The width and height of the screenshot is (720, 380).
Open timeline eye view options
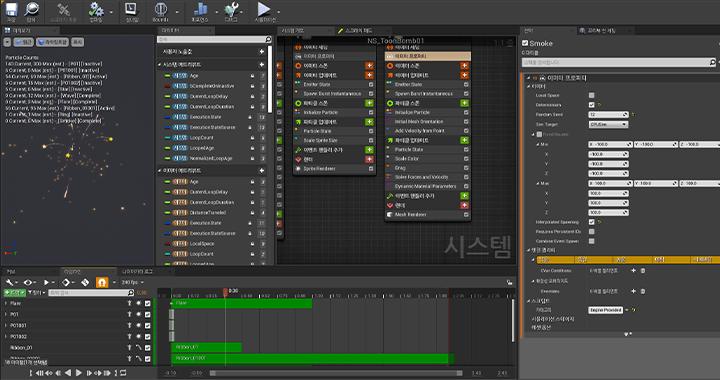[x=30, y=282]
